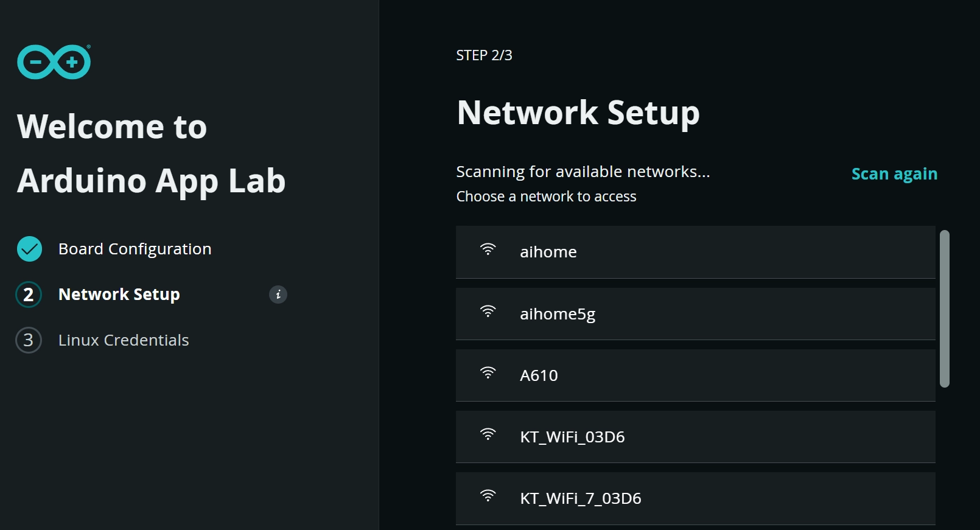
Task: Choose the A610 network
Action: (x=695, y=375)
